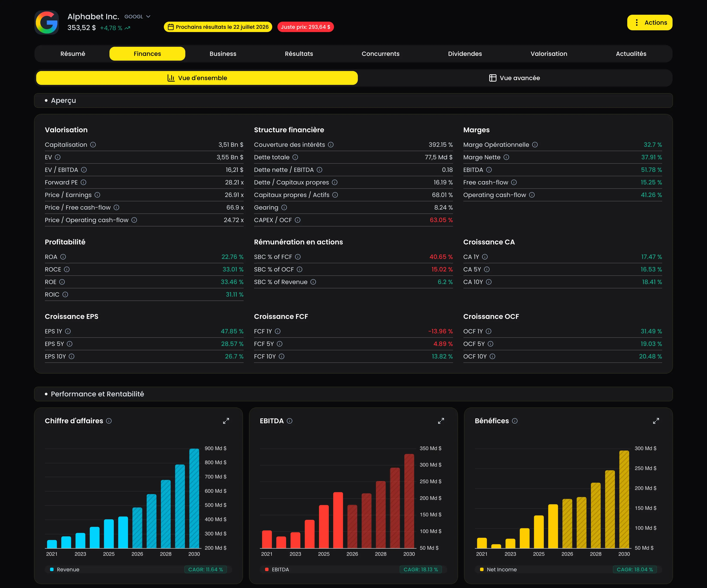Open the Actions menu
The height and width of the screenshot is (588, 707).
[x=650, y=23]
